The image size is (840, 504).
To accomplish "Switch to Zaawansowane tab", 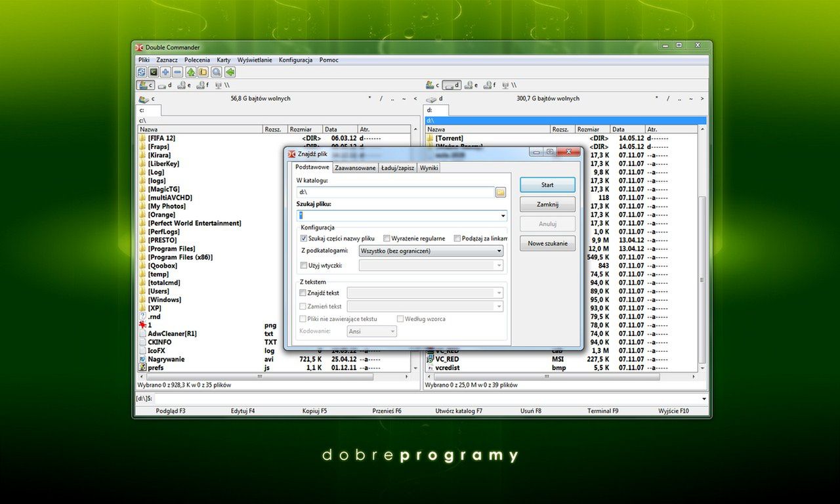I will 355,168.
